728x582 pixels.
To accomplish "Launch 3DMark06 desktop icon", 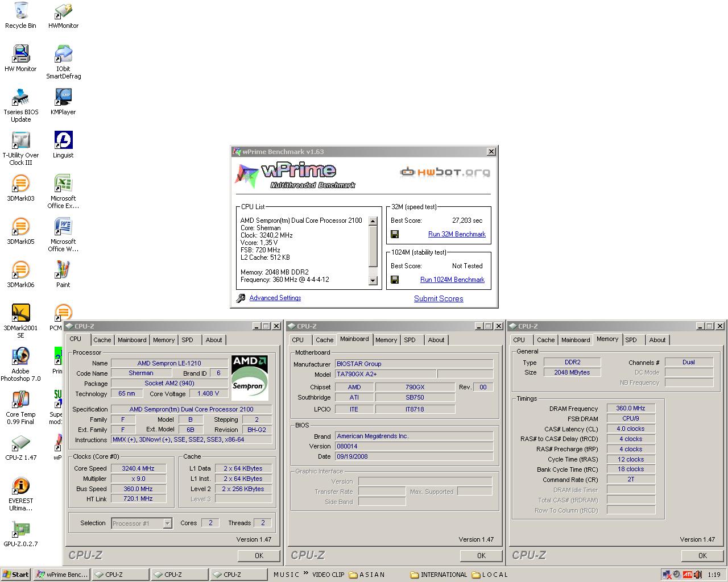I will pyautogui.click(x=20, y=275).
